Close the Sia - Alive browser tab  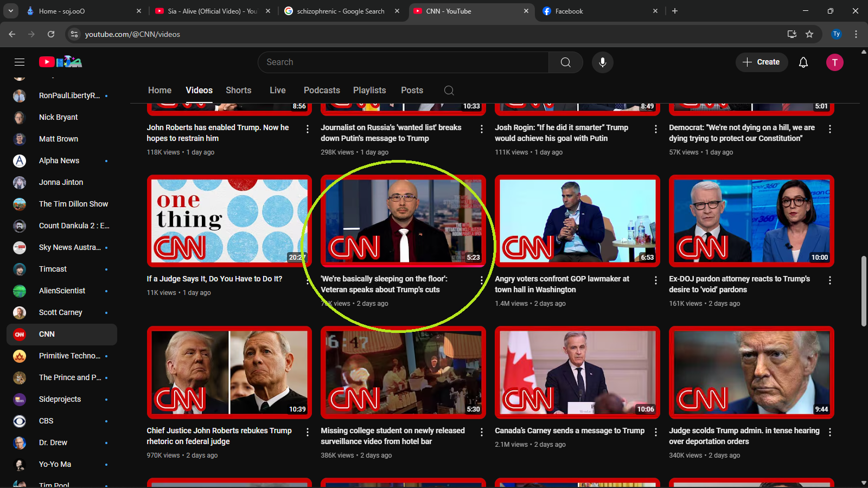point(268,11)
